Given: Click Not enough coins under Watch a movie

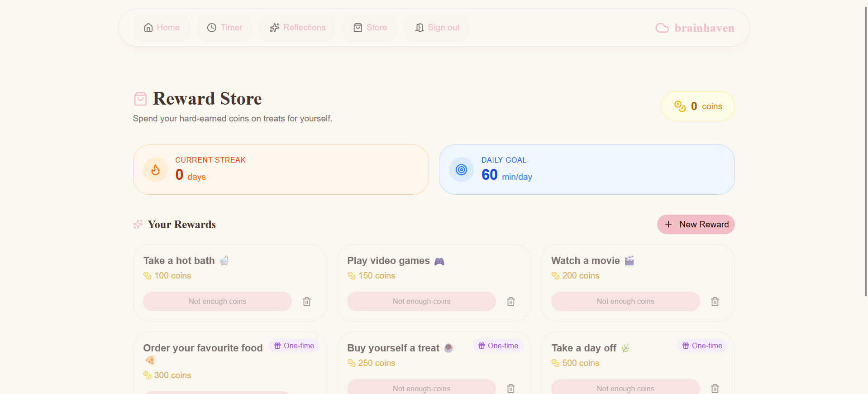Looking at the screenshot, I should click(625, 302).
